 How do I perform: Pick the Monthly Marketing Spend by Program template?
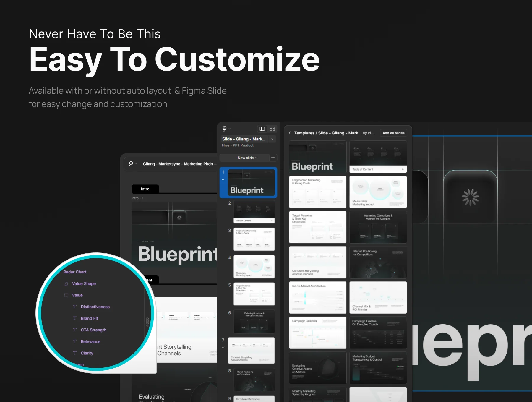tap(318, 394)
